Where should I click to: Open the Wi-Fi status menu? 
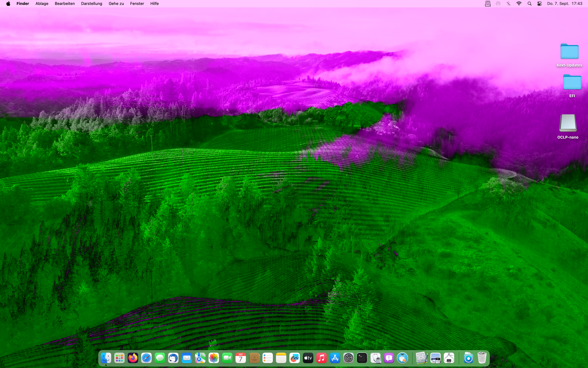pyautogui.click(x=519, y=4)
